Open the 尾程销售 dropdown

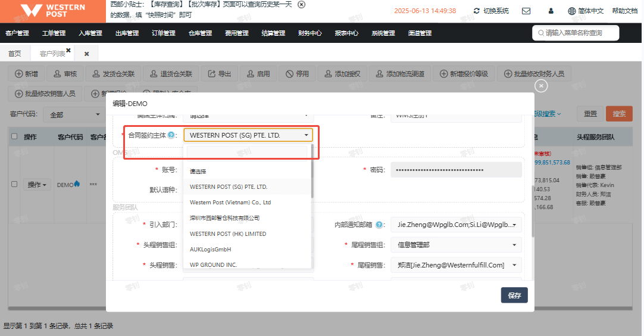click(x=456, y=265)
